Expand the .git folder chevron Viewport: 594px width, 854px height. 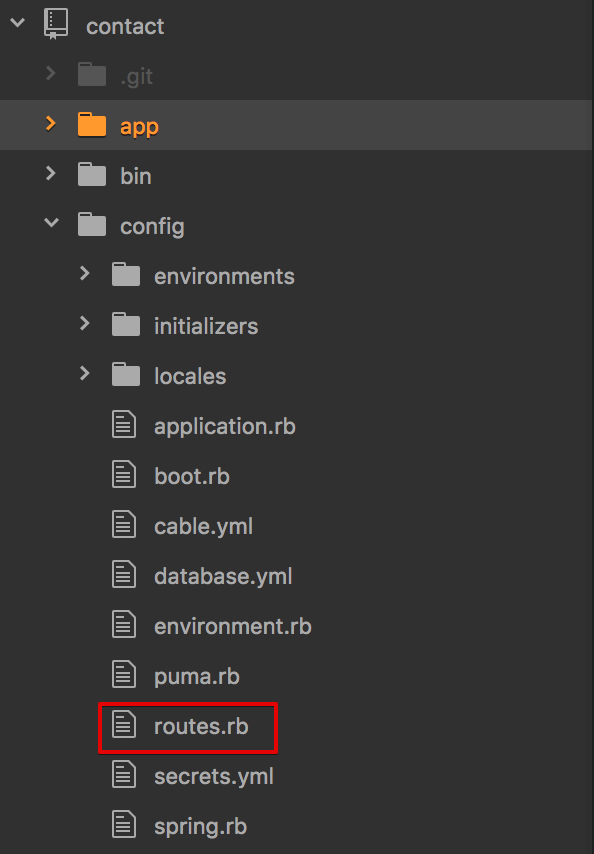click(51, 73)
